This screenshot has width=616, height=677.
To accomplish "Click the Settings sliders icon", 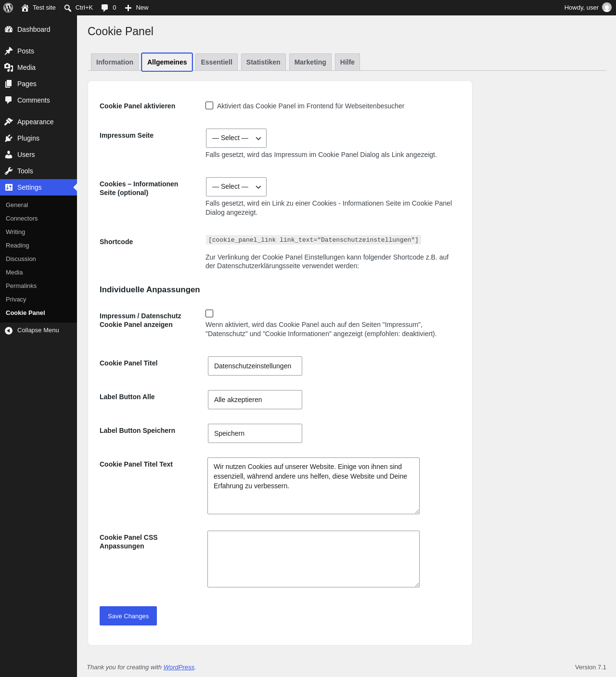I will click(x=9, y=187).
